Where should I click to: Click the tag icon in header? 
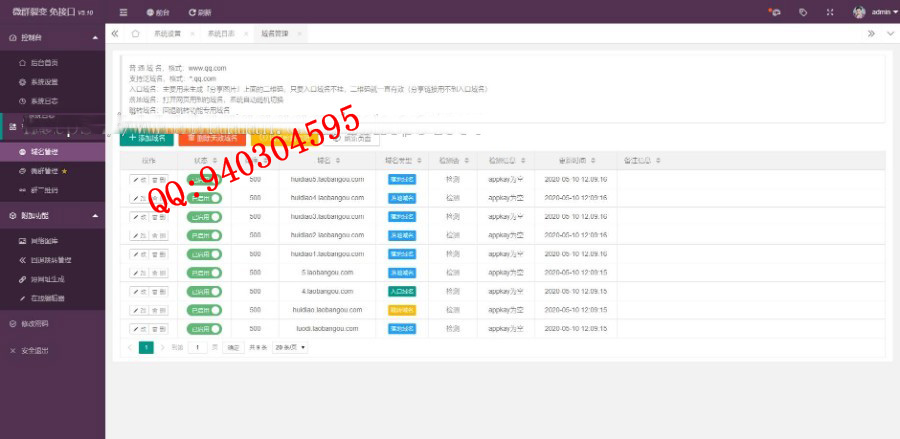[803, 12]
